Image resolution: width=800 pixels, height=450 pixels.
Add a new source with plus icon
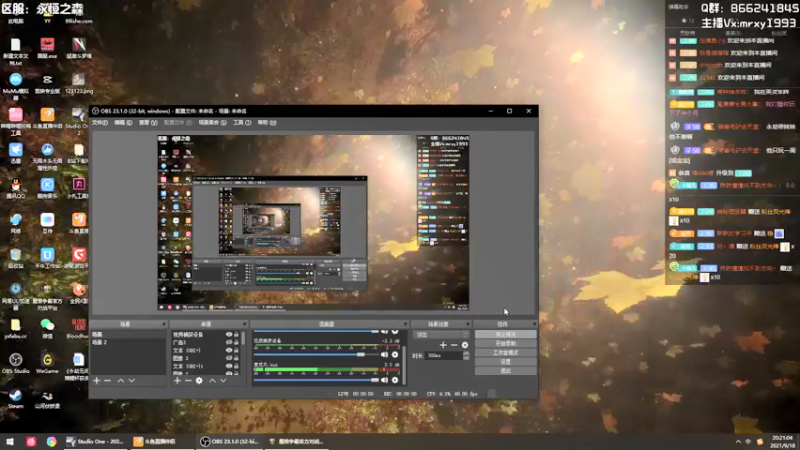click(x=177, y=381)
